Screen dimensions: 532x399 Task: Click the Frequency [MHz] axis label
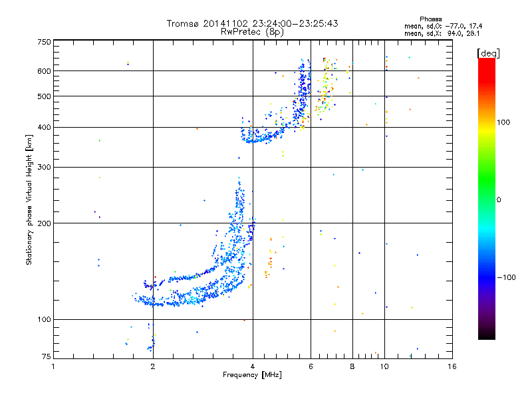click(x=252, y=375)
